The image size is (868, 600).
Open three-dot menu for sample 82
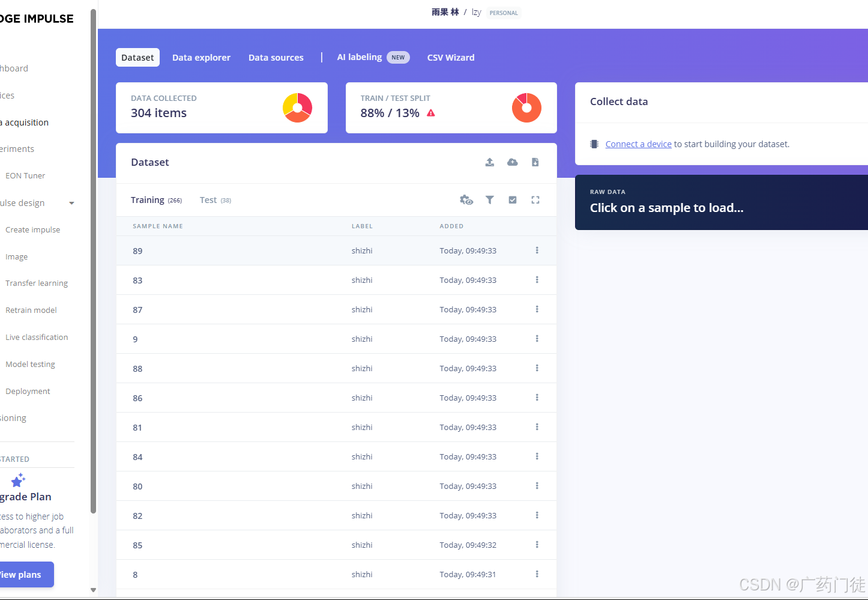[537, 515]
